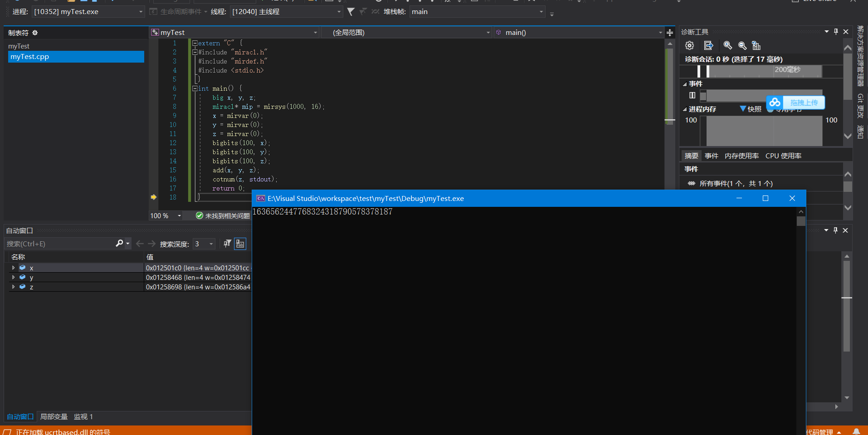
Task: Click the pin-columns icon in the Autos toolbar
Action: tap(227, 244)
